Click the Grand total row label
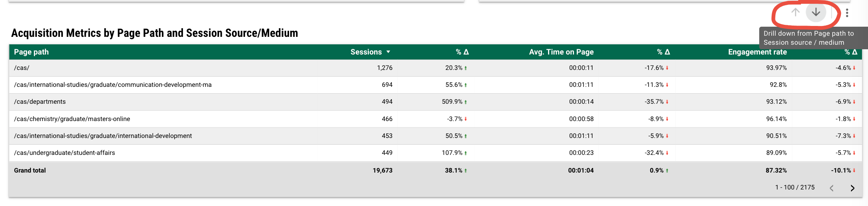Screen dimensions: 868x206 [30, 171]
